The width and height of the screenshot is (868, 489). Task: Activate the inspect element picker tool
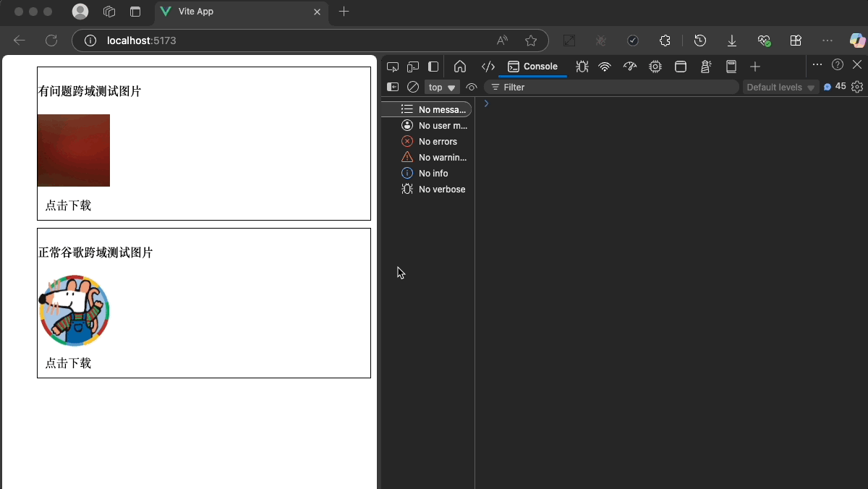[x=393, y=67]
